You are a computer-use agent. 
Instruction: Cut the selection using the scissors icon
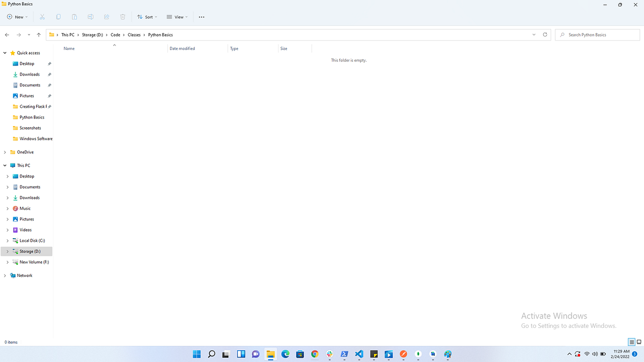coord(42,17)
